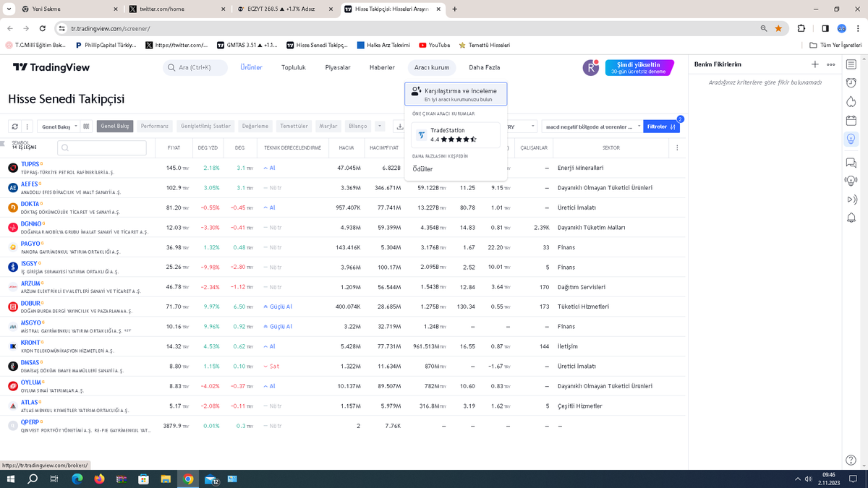Click the Ara (Ctrl+K) search box

[x=195, y=67]
